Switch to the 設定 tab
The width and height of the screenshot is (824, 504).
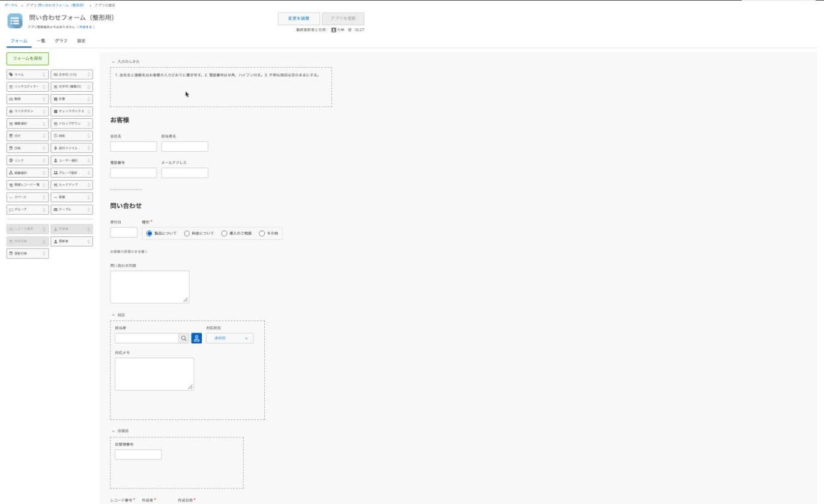pos(81,41)
